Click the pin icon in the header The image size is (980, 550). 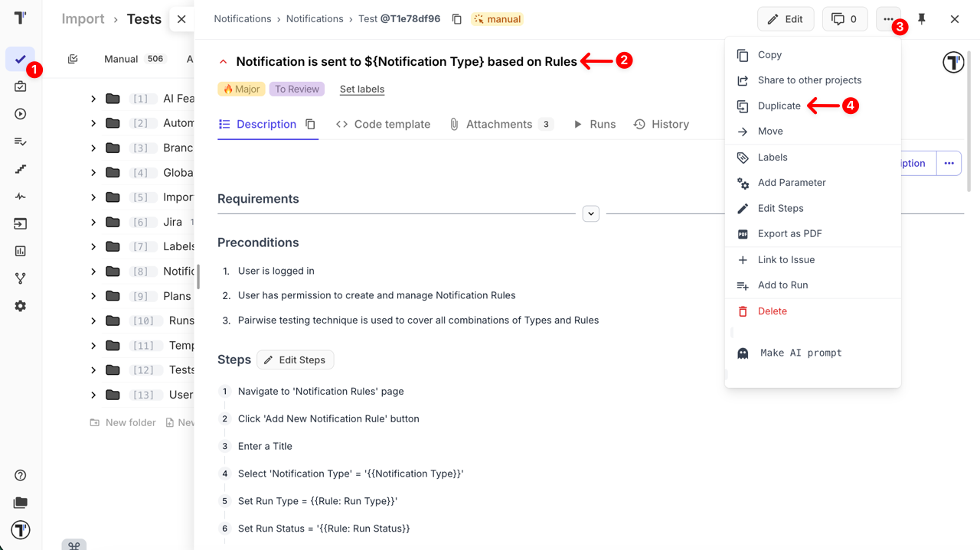[x=922, y=19]
